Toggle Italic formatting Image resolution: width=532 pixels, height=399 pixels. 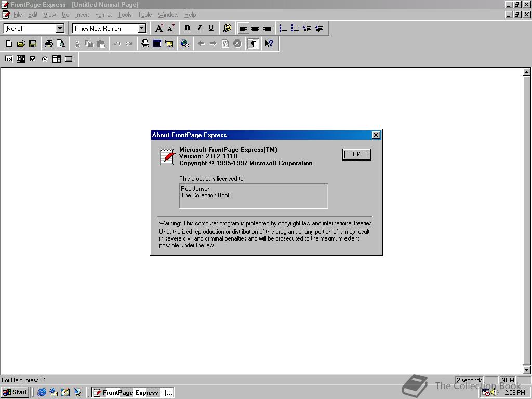click(199, 28)
